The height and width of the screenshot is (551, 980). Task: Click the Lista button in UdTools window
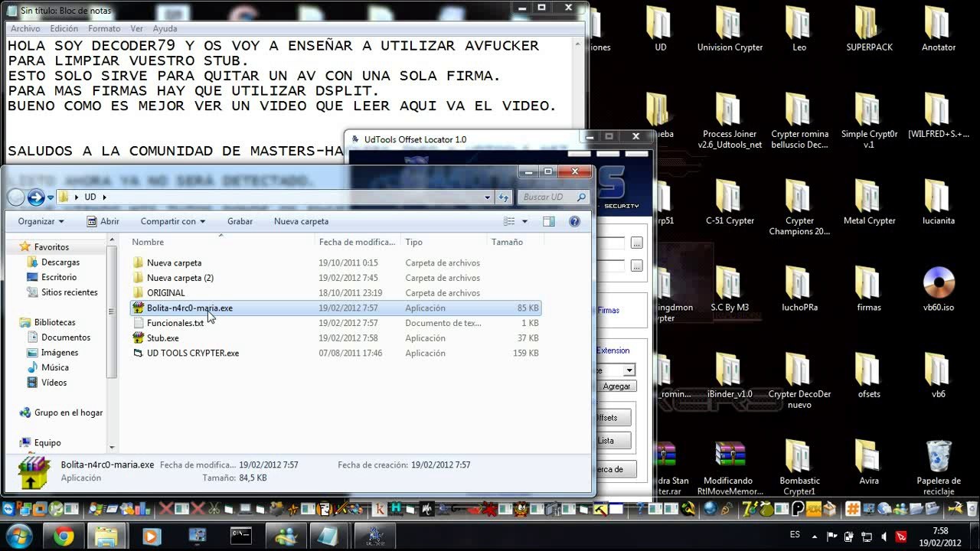click(613, 441)
